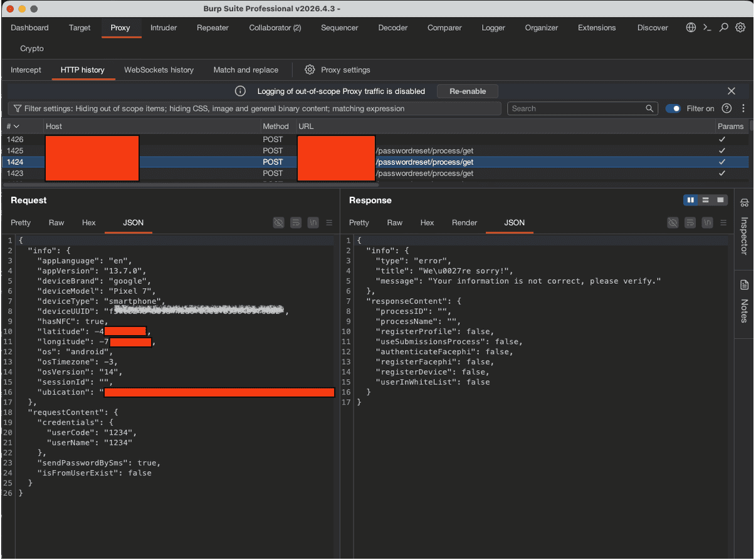Viewport: 756px width, 560px height.
Task: Toggle the \n newline icon in Request panel
Action: pos(313,222)
